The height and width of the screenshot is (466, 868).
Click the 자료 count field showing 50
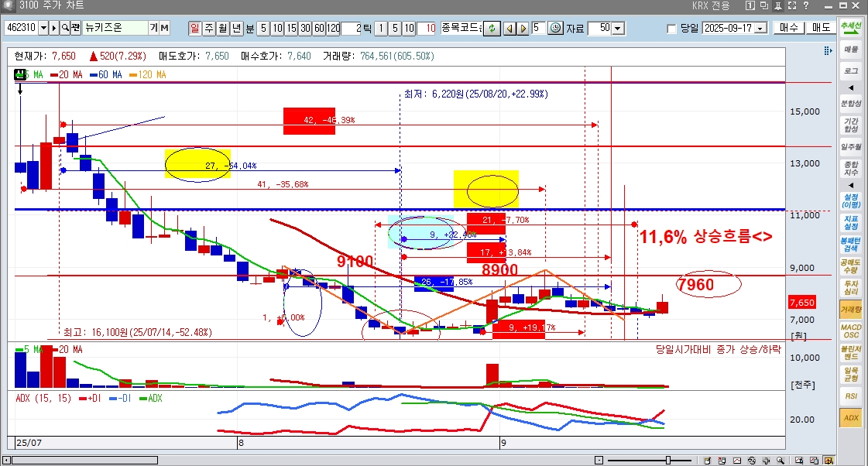pyautogui.click(x=599, y=28)
